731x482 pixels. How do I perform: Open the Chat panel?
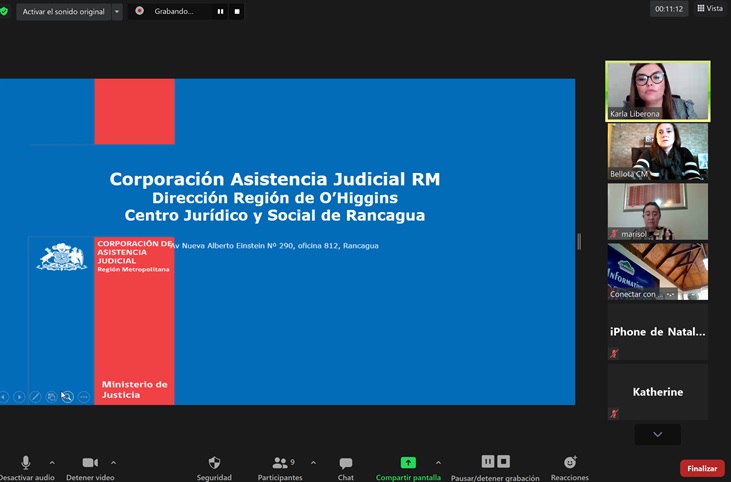point(345,468)
